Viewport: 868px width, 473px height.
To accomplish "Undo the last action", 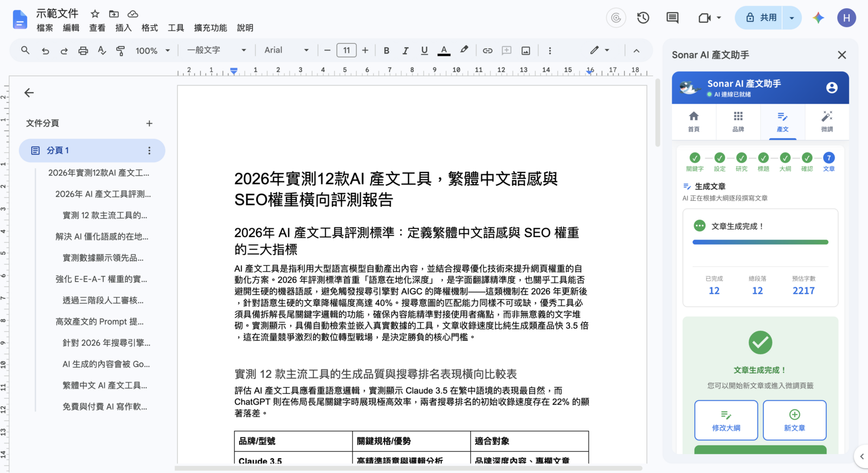I will click(45, 50).
